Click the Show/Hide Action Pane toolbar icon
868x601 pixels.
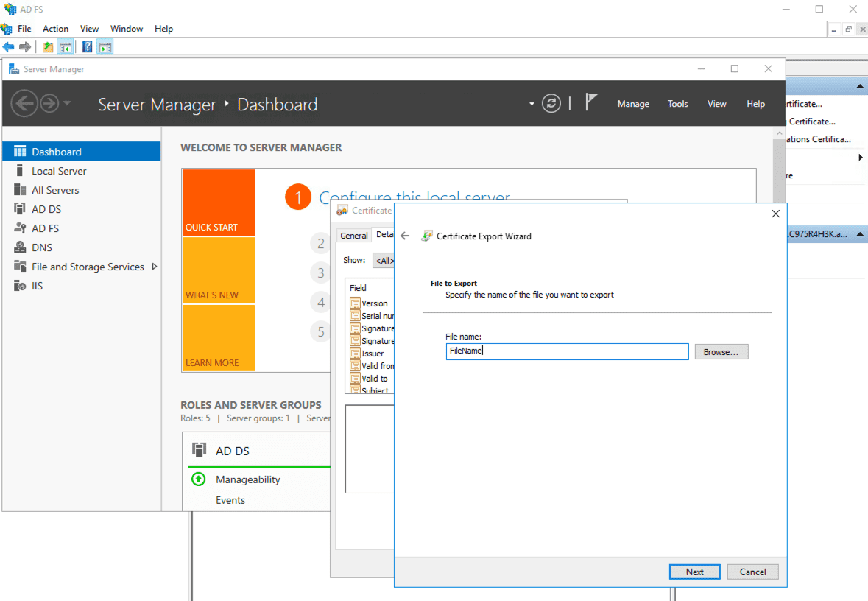[x=105, y=46]
